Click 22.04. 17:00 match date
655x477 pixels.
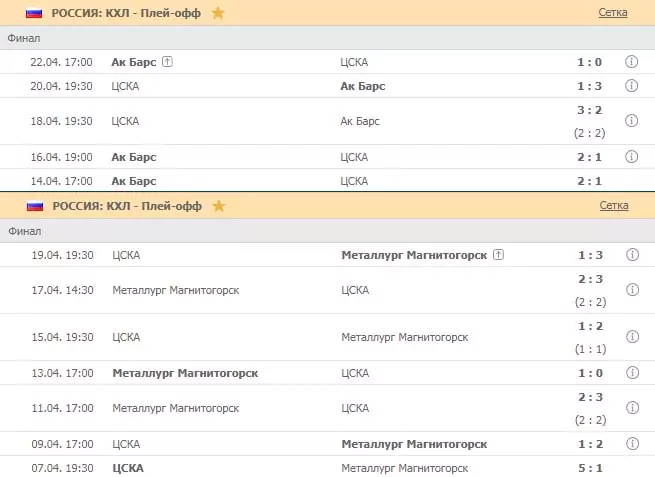[61, 62]
